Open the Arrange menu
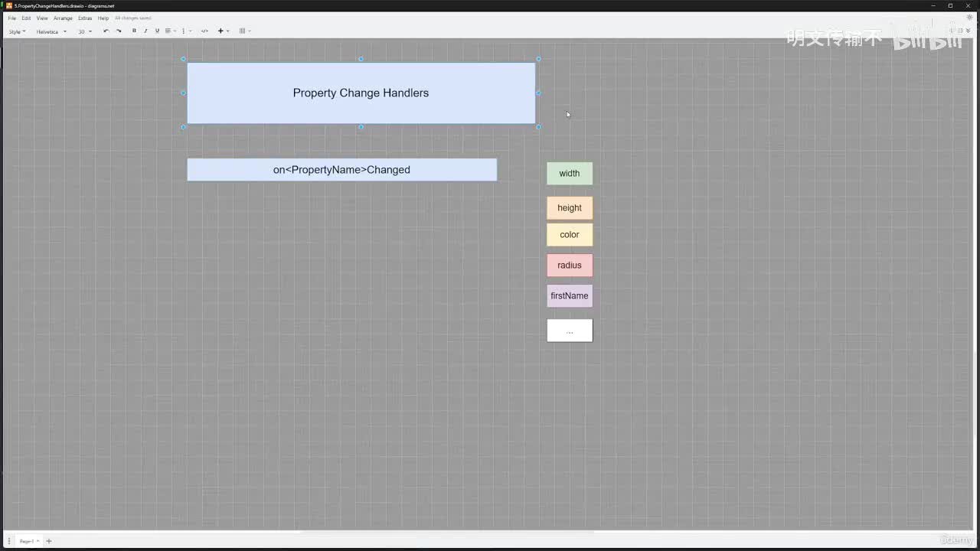Viewport: 980px width, 551px height. click(x=63, y=18)
